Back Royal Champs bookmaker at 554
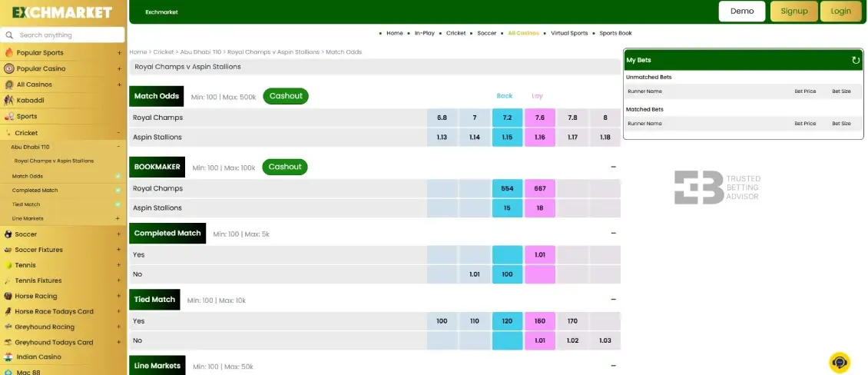This screenshot has width=868, height=375. point(507,188)
